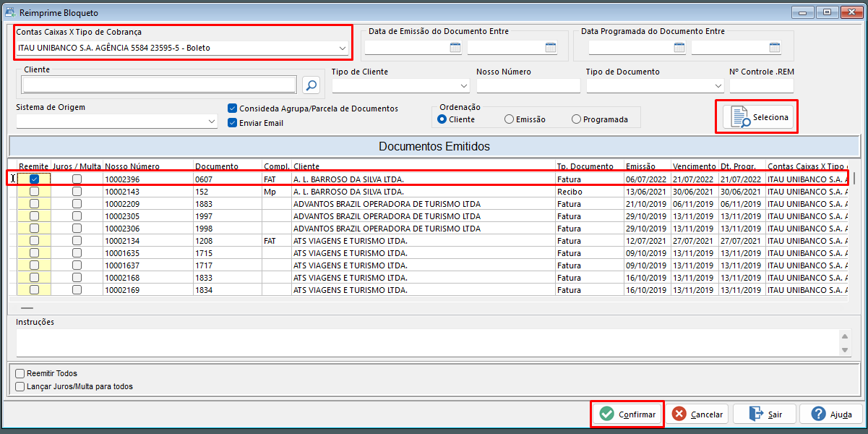Select Emissão ordering radio button
This screenshot has width=868, height=434.
pos(509,119)
